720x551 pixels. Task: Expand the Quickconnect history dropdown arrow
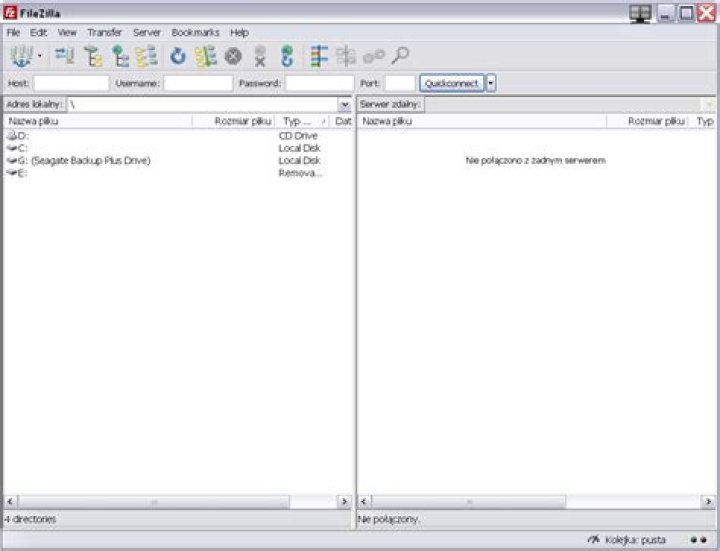[491, 84]
